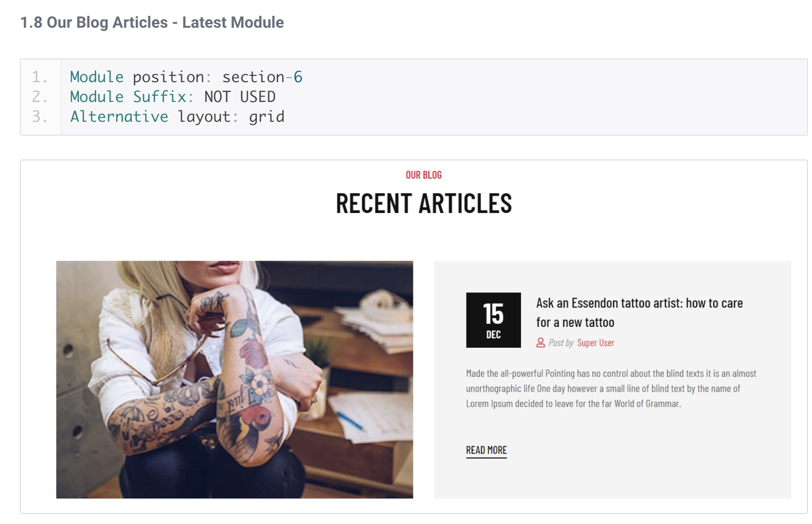Viewport: 812px width, 524px height.
Task: Click the article excerpt paragraph text
Action: coord(611,388)
